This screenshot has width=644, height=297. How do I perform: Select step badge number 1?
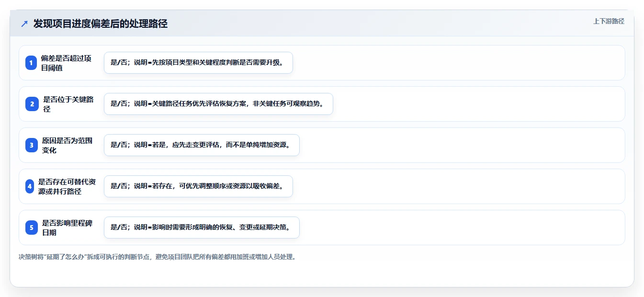tap(31, 63)
